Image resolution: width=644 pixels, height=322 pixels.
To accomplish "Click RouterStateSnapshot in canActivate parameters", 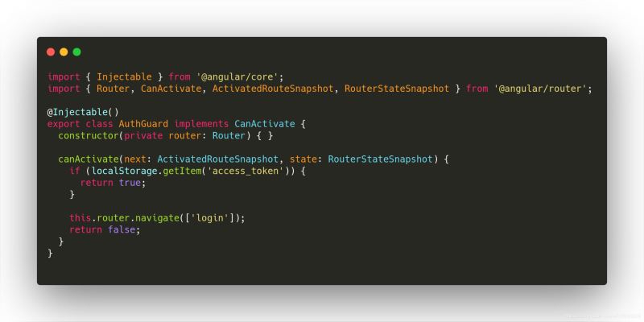I will [380, 159].
